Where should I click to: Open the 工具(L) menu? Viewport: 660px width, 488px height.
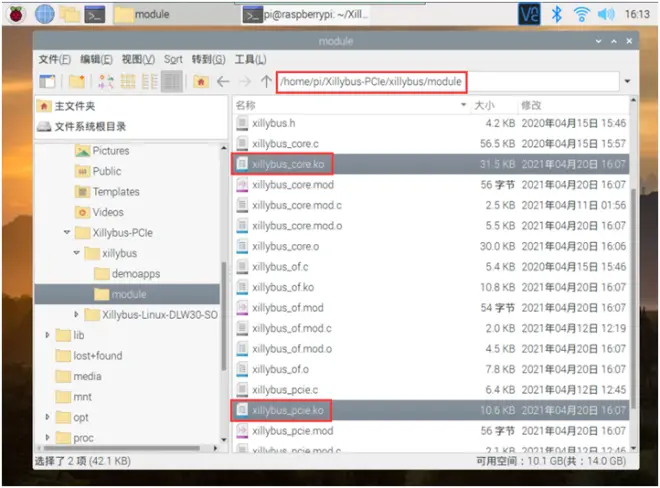pos(250,59)
